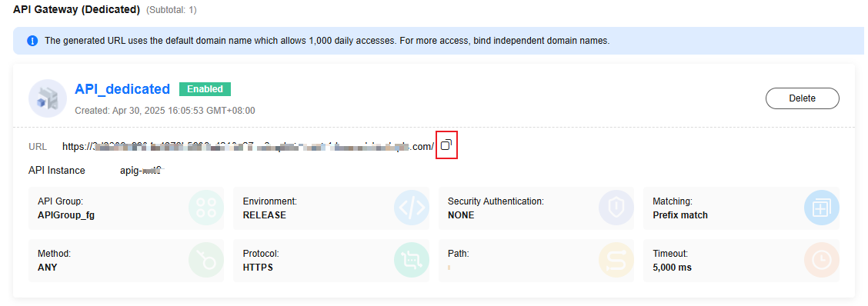Click the API Gateway (Dedicated) section heading
Screen dimensions: 868x306
76,10
